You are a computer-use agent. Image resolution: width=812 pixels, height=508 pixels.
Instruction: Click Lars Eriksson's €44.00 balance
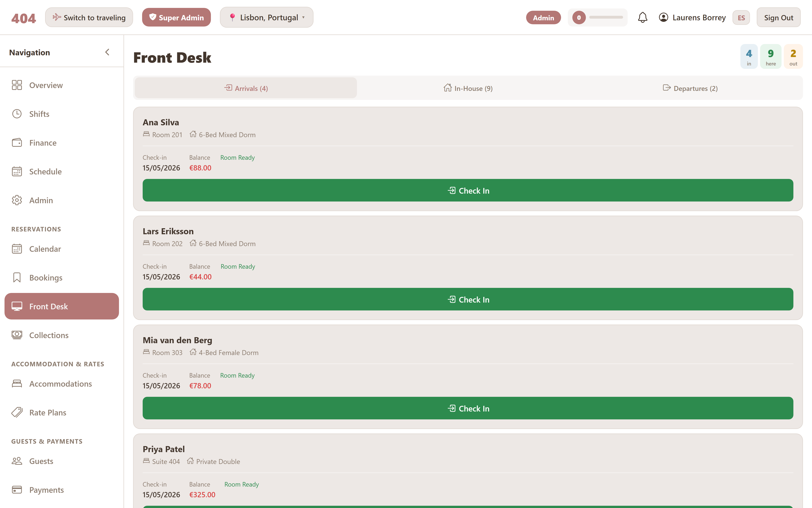[x=200, y=277]
